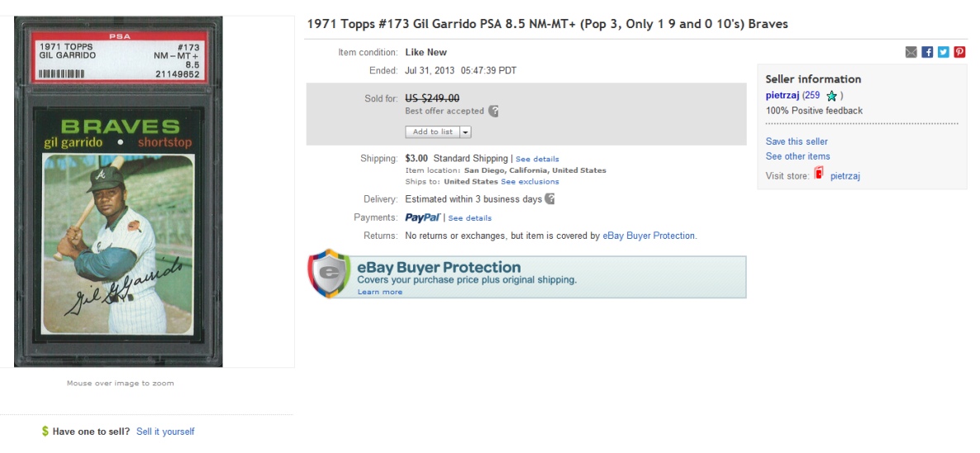Open shipping See details link
980x453 pixels.
click(x=537, y=160)
